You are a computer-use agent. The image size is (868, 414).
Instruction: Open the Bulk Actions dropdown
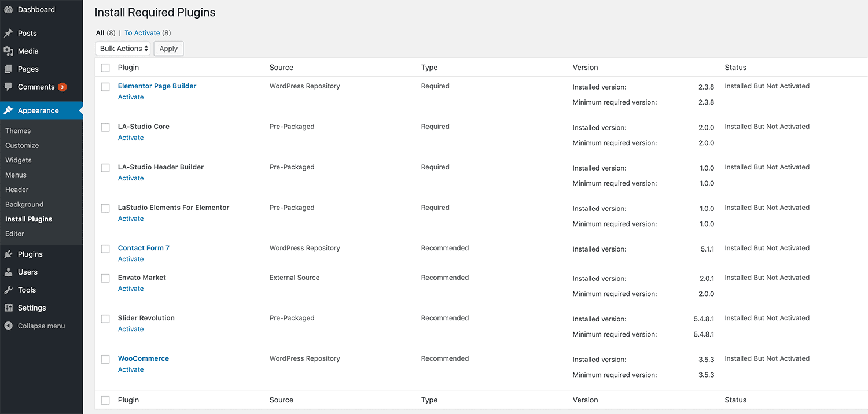tap(122, 48)
